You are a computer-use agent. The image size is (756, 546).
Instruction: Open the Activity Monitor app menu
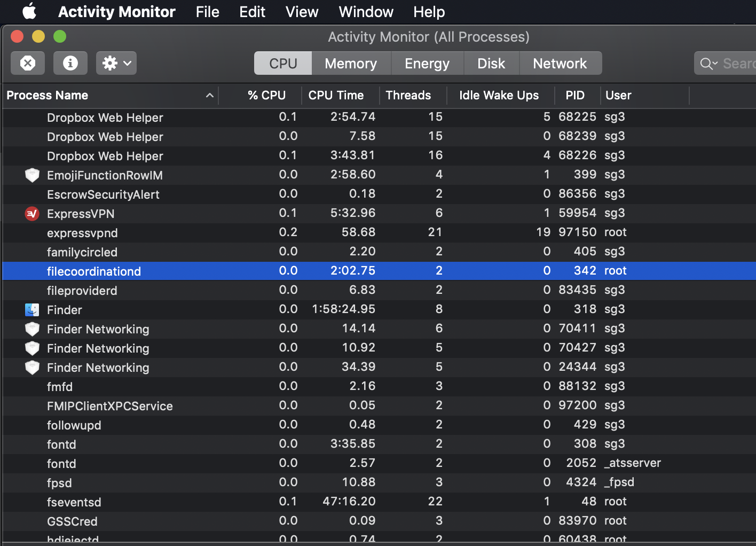tap(116, 12)
